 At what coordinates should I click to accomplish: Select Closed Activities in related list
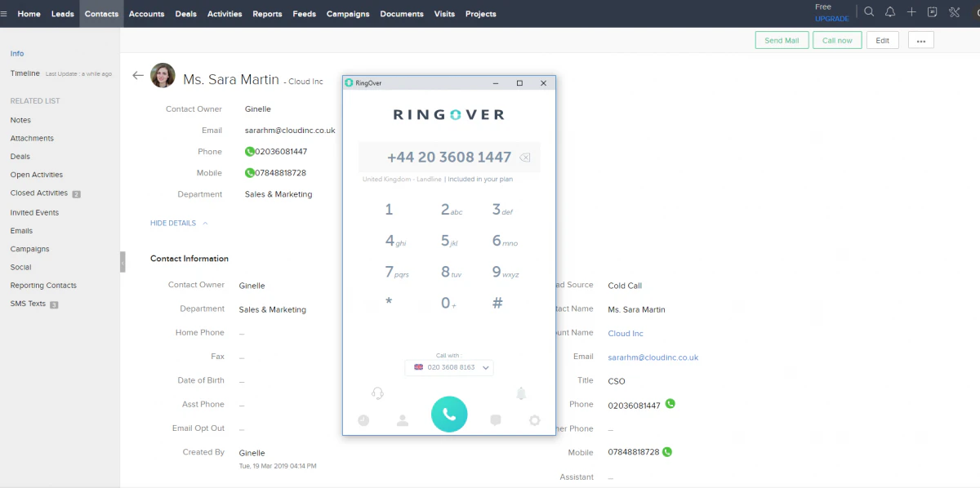38,193
